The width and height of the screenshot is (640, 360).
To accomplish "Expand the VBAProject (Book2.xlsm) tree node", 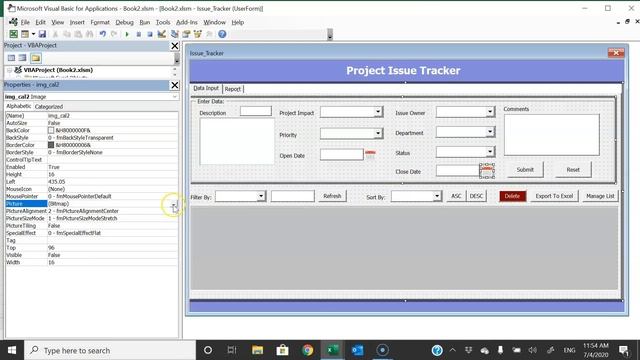I will point(9,70).
